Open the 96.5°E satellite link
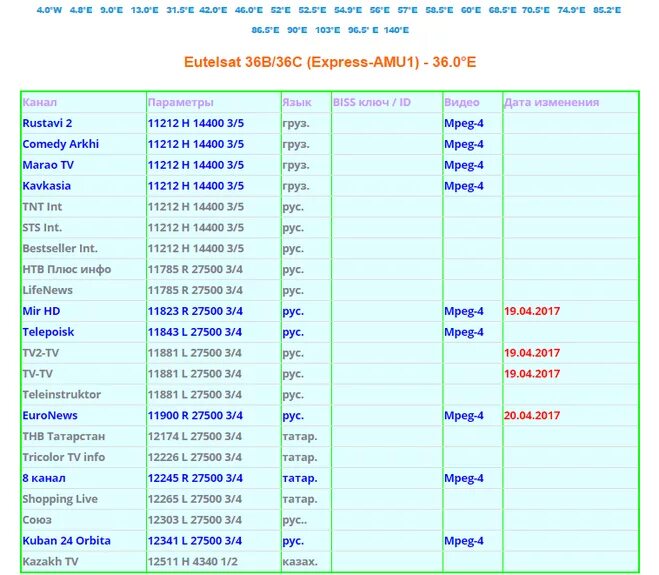 [363, 30]
